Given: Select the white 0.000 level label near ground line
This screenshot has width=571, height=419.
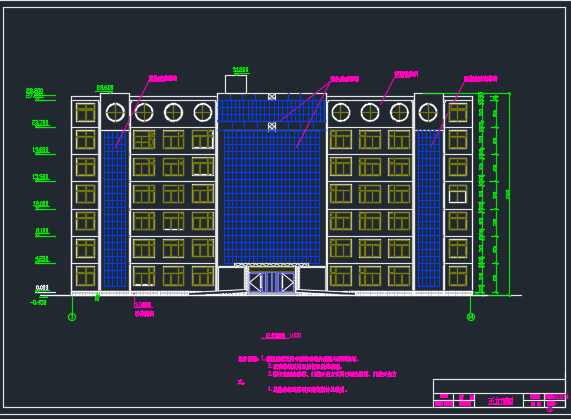Looking at the screenshot, I should tap(42, 288).
